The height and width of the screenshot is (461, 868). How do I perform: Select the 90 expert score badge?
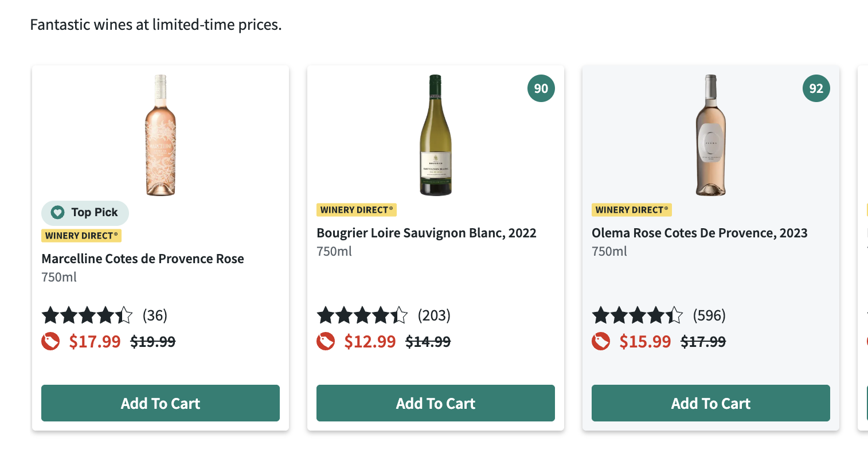click(x=541, y=88)
